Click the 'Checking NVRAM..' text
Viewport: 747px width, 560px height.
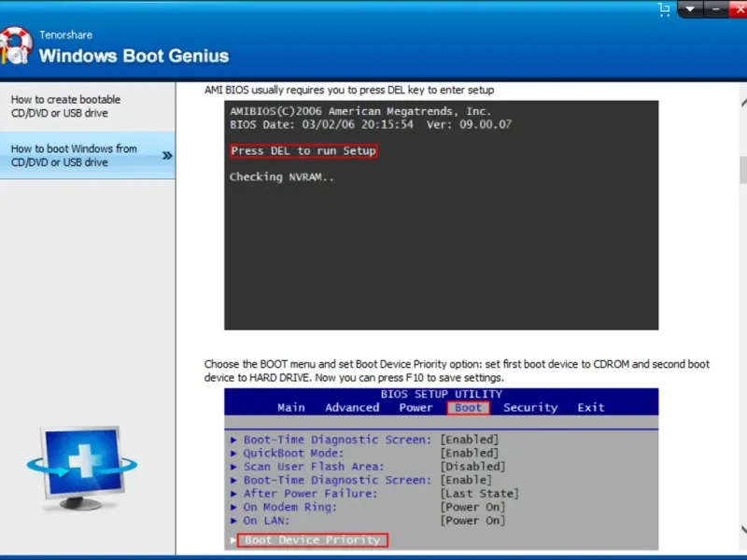[282, 177]
